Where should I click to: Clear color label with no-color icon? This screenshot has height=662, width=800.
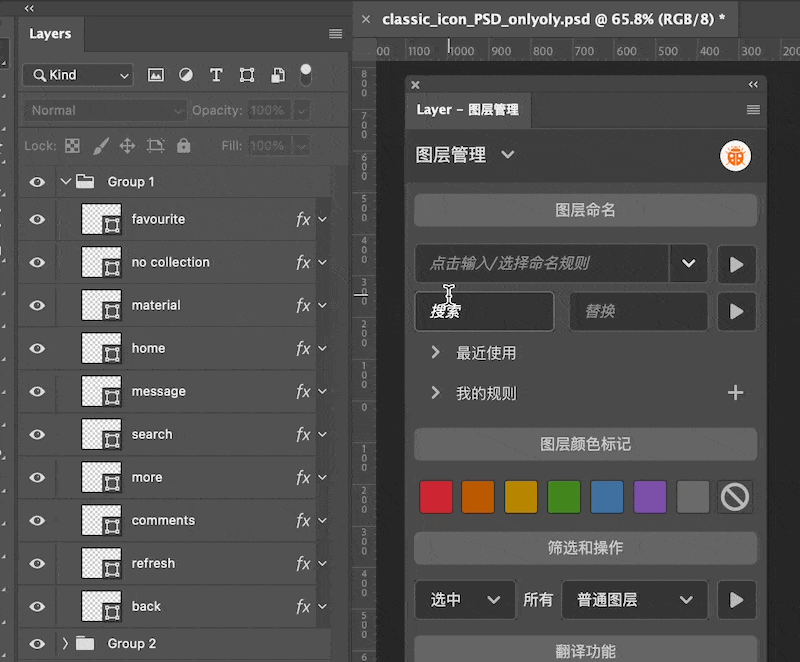pyautogui.click(x=735, y=496)
